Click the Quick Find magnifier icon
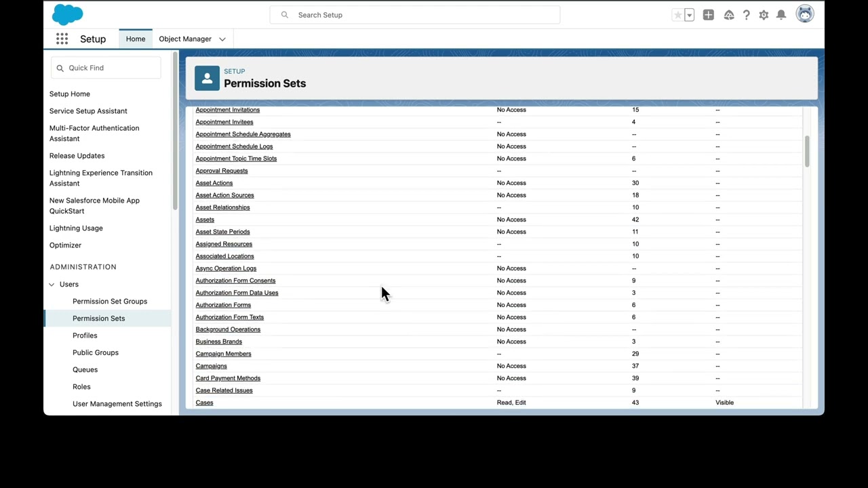Screen dimensions: 868x488 pos(60,68)
